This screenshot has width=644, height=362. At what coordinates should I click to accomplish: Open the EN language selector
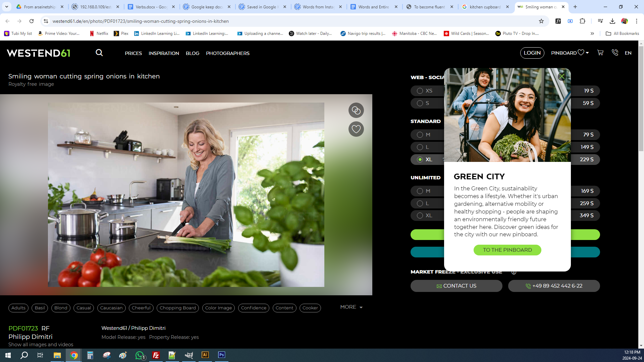click(x=628, y=53)
